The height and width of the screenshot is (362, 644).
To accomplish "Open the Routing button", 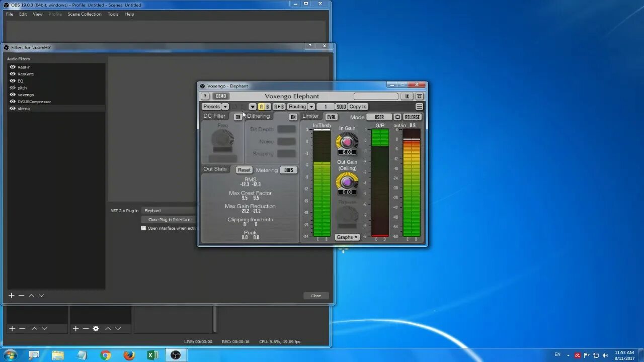I will point(297,107).
